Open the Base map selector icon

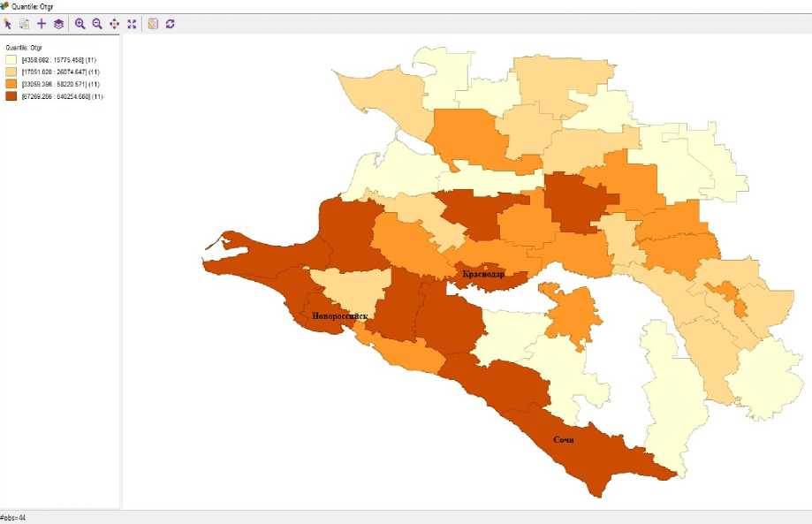point(153,24)
